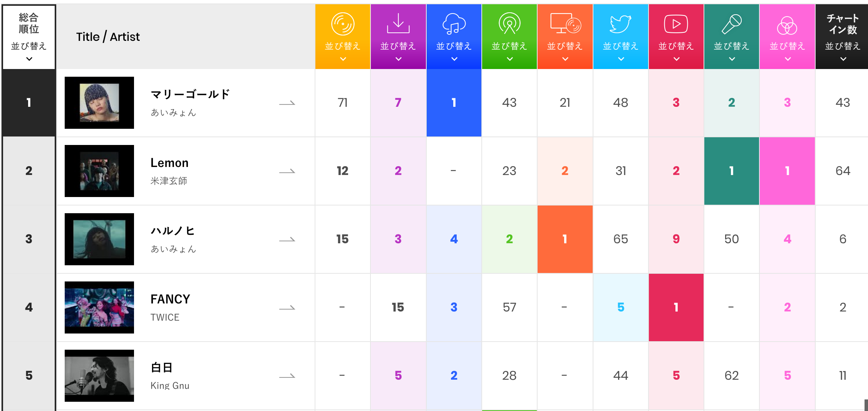
Task: Open the Lemon song title link
Action: click(169, 163)
